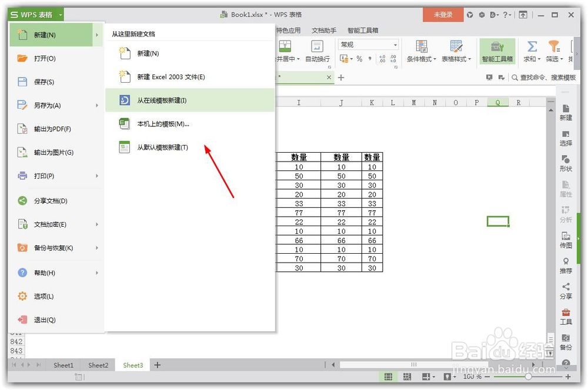Open Options (选项) settings
The height and width of the screenshot is (390, 588).
tap(56, 297)
